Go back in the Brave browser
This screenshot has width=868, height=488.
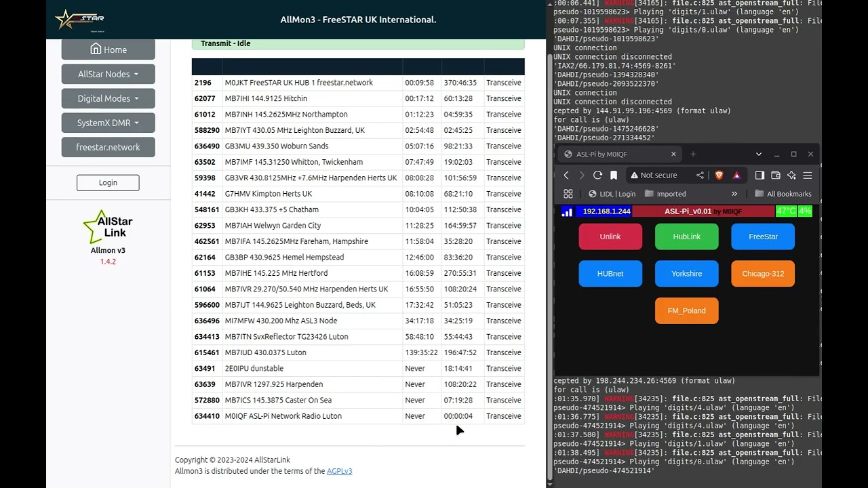tap(566, 175)
